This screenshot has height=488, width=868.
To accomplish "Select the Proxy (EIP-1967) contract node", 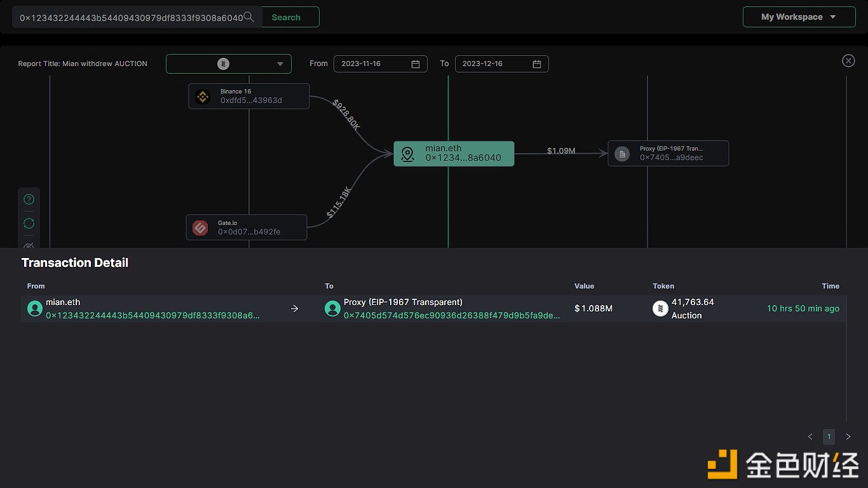I will pyautogui.click(x=668, y=153).
